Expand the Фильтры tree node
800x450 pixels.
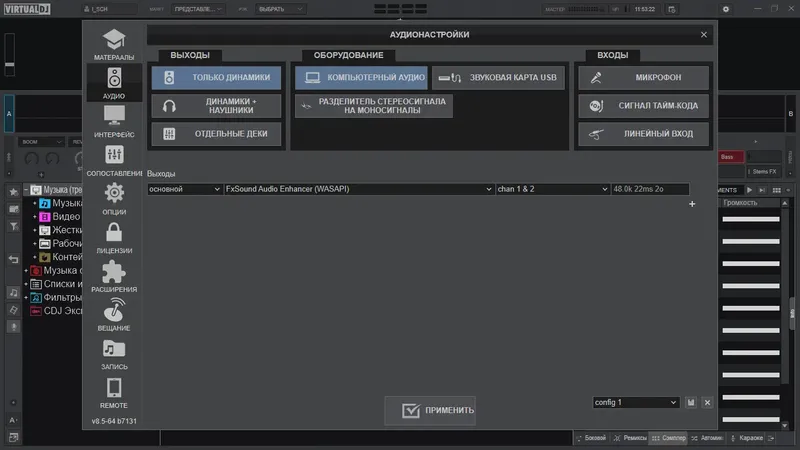tap(26, 297)
